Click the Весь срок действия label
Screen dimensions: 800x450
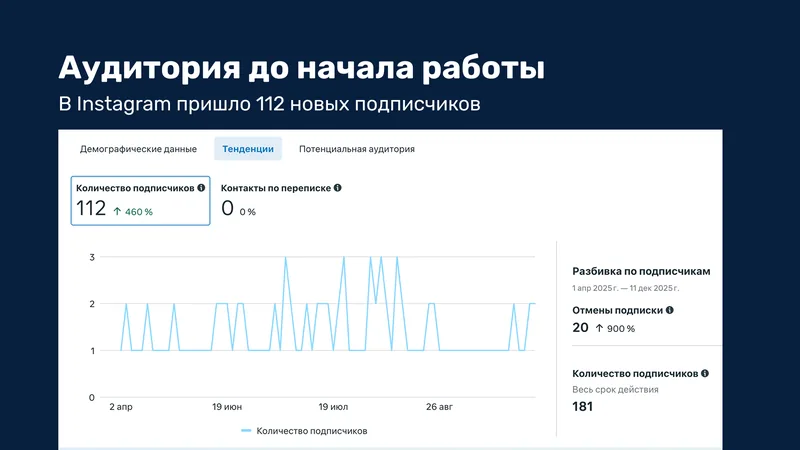[x=615, y=389]
